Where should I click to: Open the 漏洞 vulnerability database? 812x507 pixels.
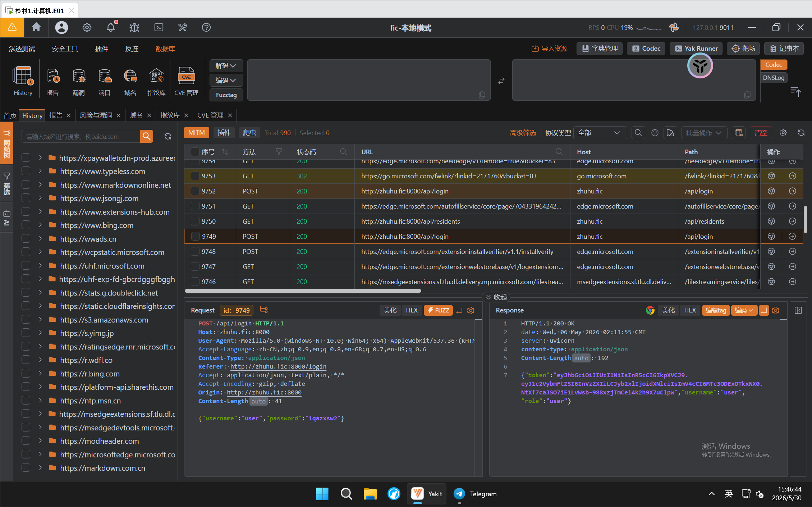click(x=79, y=81)
